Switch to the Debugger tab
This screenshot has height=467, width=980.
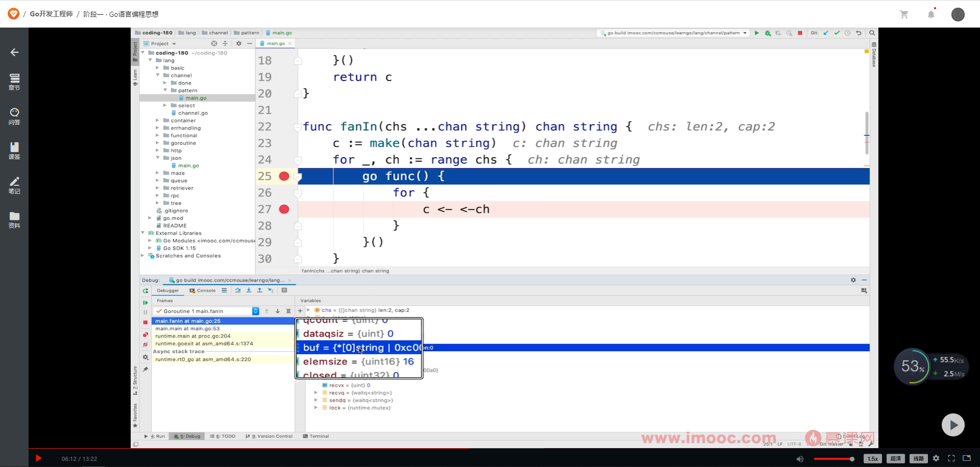168,290
